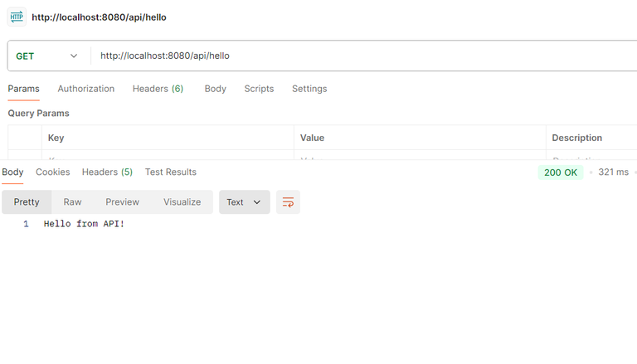
Task: Switch to the Authorization tab
Action: (86, 89)
